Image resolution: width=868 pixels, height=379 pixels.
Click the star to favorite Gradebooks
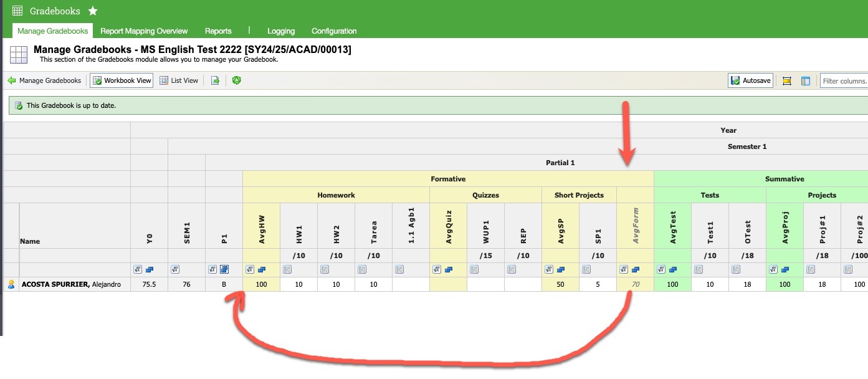tap(93, 11)
